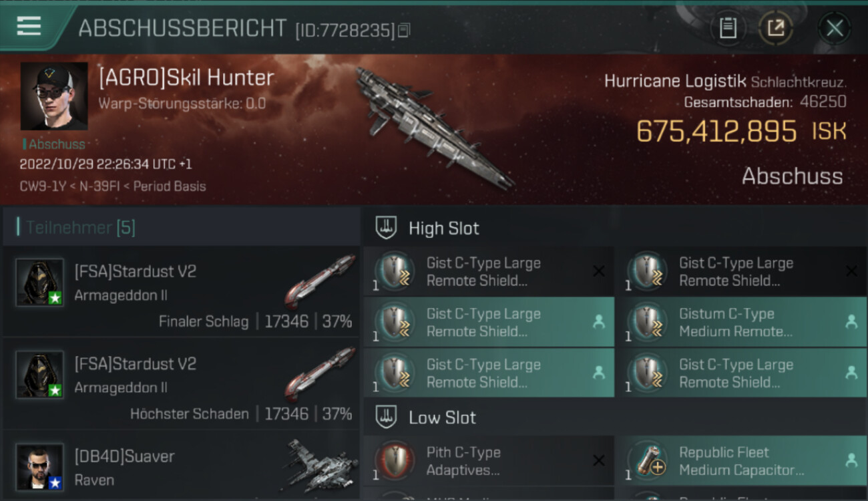Image resolution: width=868 pixels, height=501 pixels.
Task: Open Republic Fleet Medium Capacitor module
Action: (x=742, y=460)
